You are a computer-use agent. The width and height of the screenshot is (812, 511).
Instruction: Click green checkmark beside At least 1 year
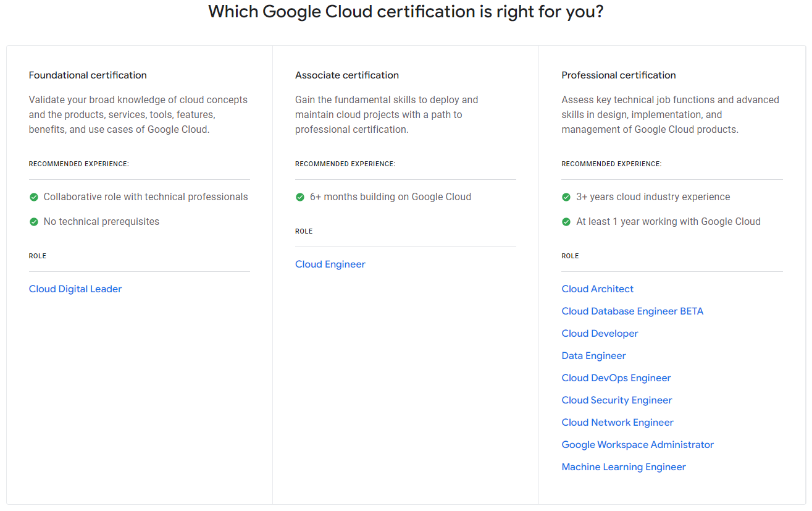566,222
